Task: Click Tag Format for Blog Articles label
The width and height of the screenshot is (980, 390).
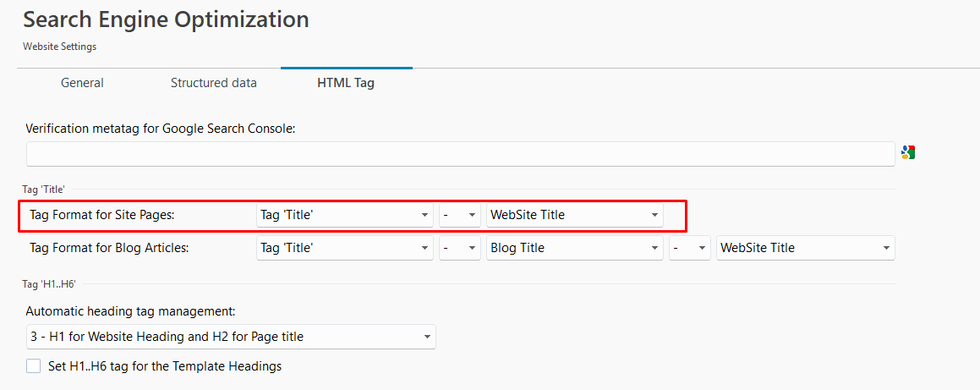Action: pos(109,248)
